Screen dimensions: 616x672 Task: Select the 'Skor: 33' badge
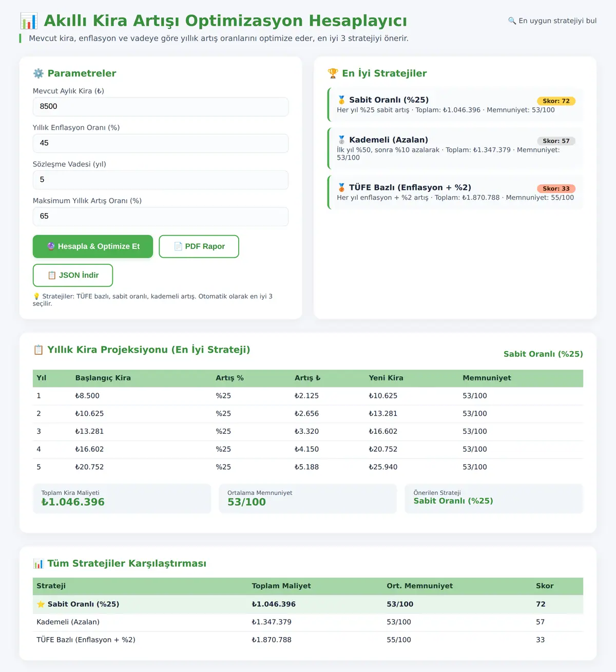click(x=556, y=189)
